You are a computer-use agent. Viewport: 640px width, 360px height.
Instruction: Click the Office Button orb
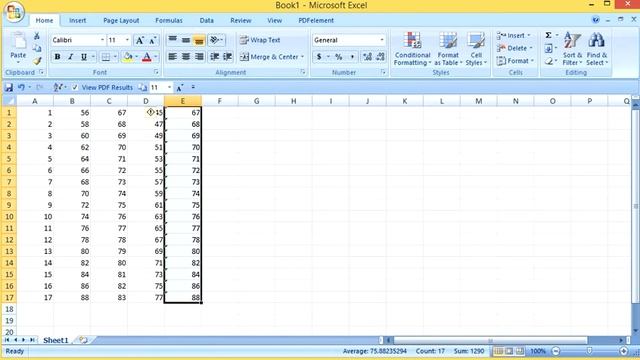[x=13, y=12]
